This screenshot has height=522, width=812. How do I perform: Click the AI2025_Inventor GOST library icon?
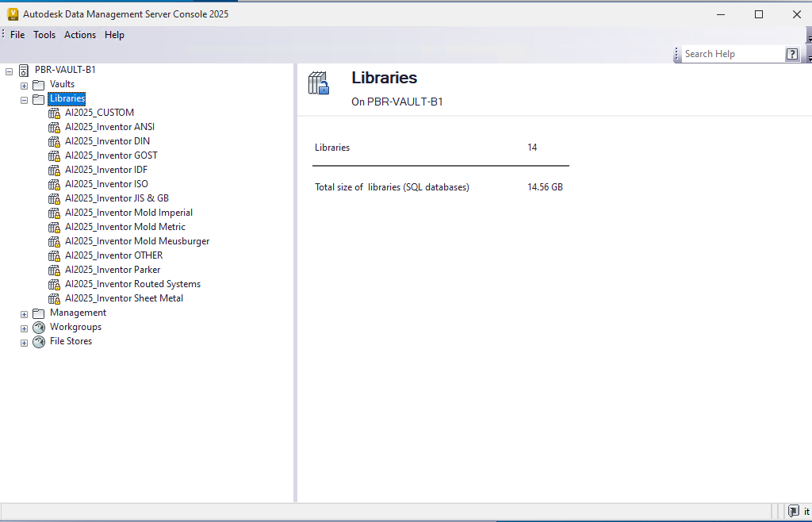click(x=55, y=155)
